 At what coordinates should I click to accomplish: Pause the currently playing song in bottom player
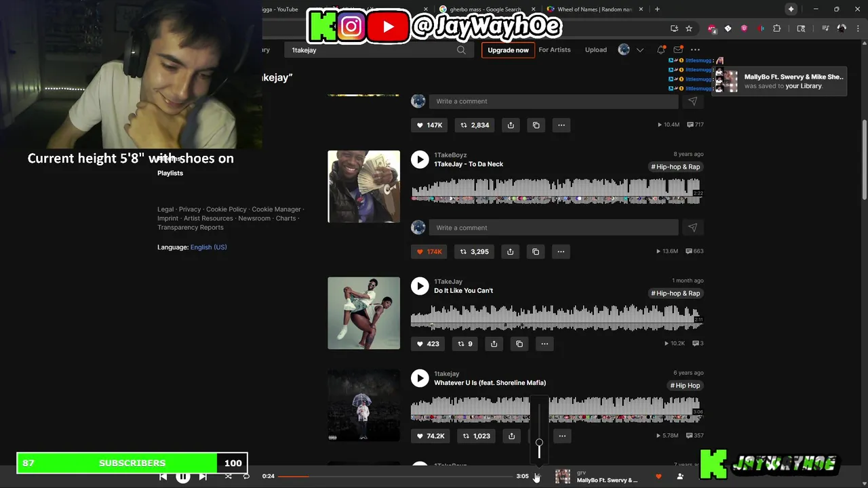click(183, 476)
